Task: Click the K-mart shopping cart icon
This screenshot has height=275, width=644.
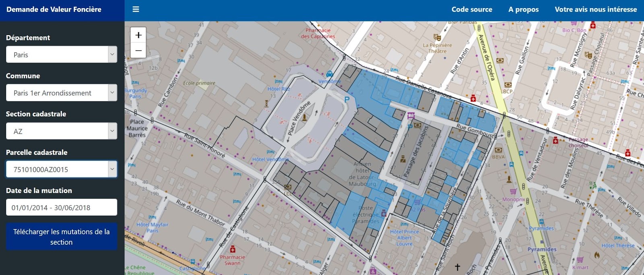Action: pos(580,260)
